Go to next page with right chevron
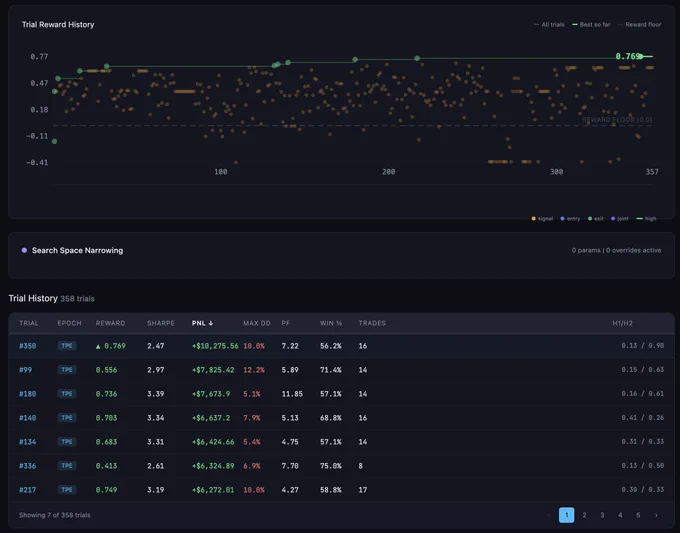The width and height of the screenshot is (680, 533). tap(656, 515)
